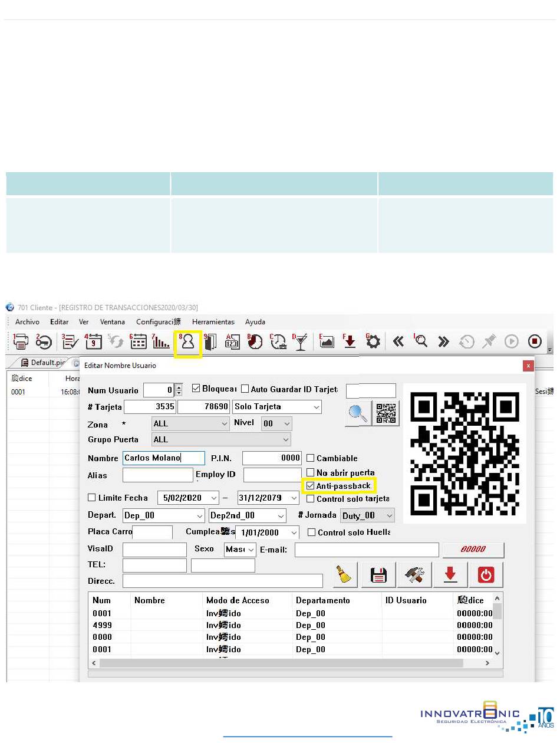Image resolution: width=560 pixels, height=743 pixels.
Task: Click the sync arrows icon numbered 5
Action: [116, 342]
